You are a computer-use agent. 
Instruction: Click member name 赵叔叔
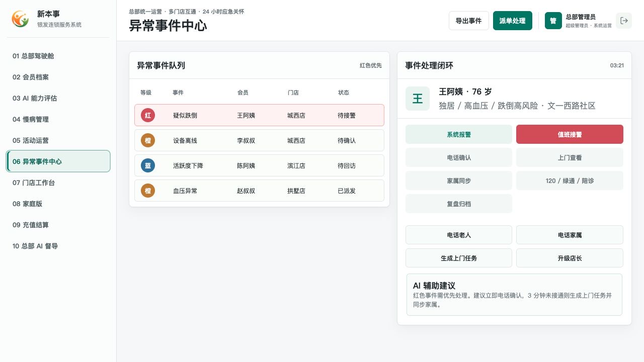coord(246,191)
